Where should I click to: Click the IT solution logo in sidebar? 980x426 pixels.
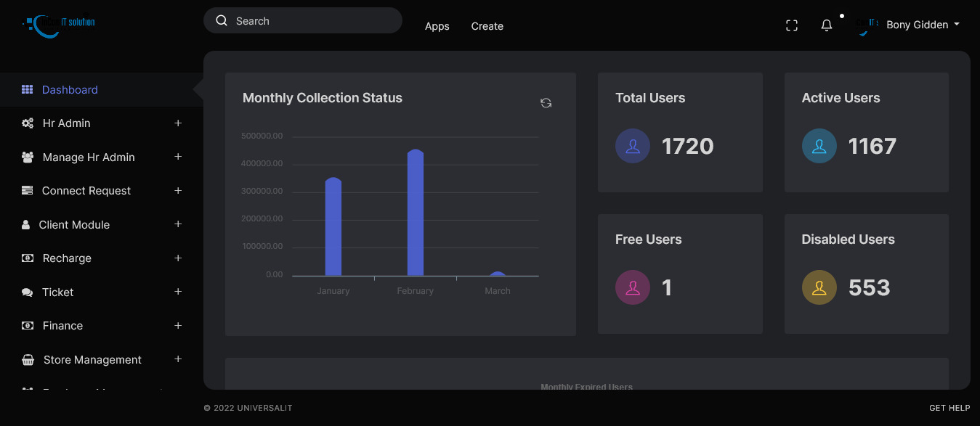(59, 24)
